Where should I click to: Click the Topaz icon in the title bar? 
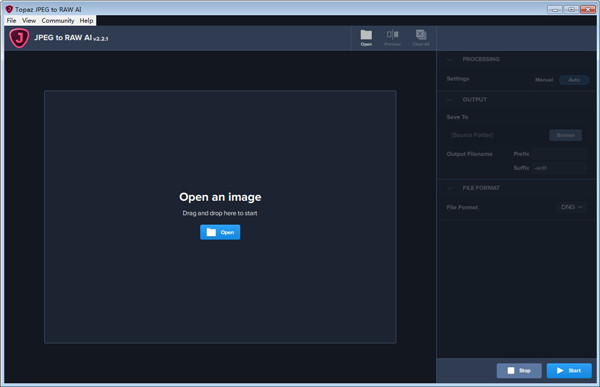(x=9, y=9)
